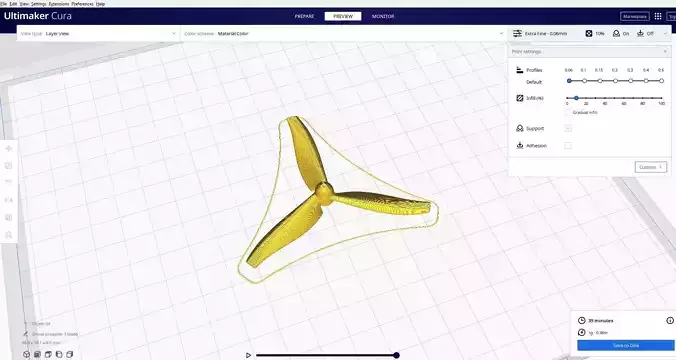The height and width of the screenshot is (360, 676).
Task: Click the pencil icon to rename the job
Action: (x=26, y=334)
